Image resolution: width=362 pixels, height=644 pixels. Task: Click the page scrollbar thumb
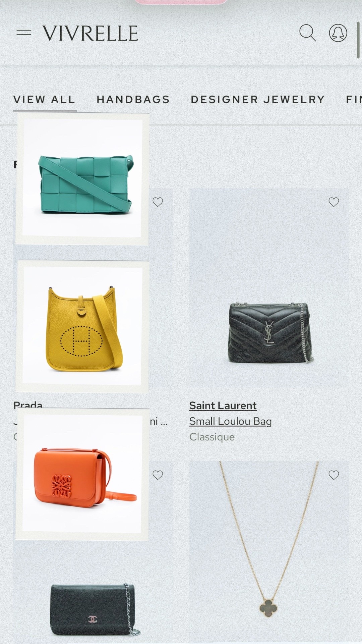pyautogui.click(x=358, y=41)
